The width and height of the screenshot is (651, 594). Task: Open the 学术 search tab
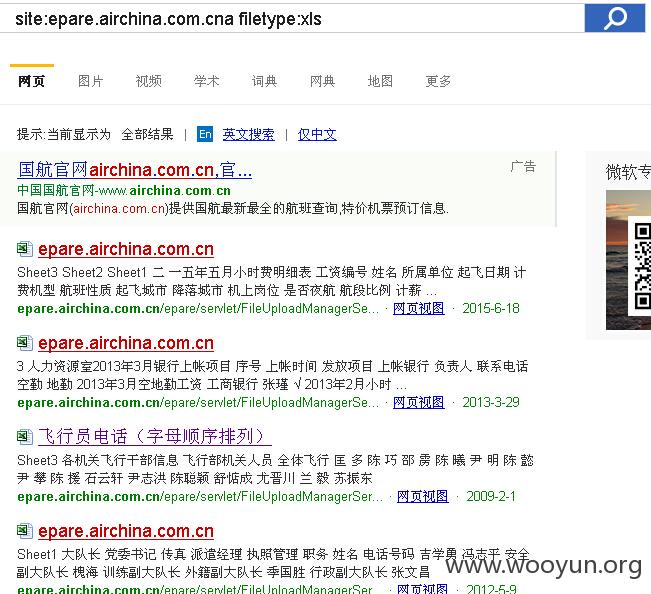(206, 81)
